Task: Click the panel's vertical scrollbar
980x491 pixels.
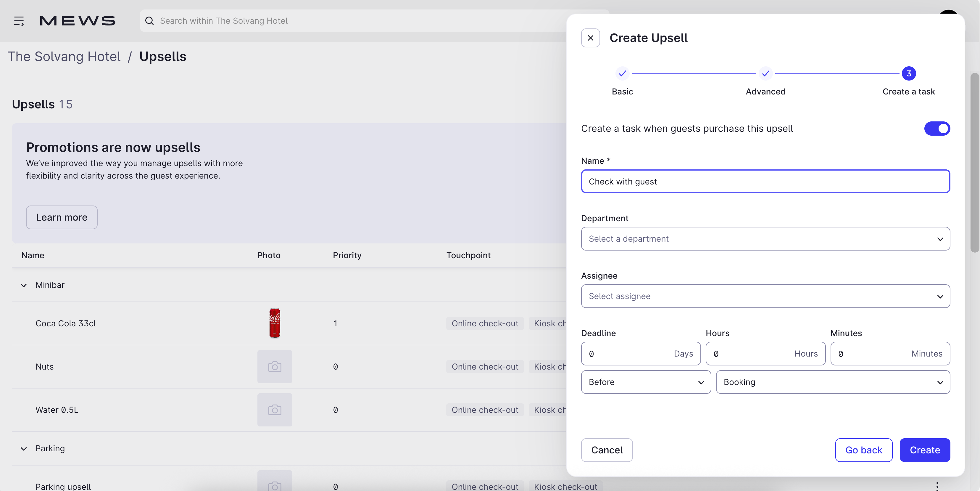Action: click(974, 163)
